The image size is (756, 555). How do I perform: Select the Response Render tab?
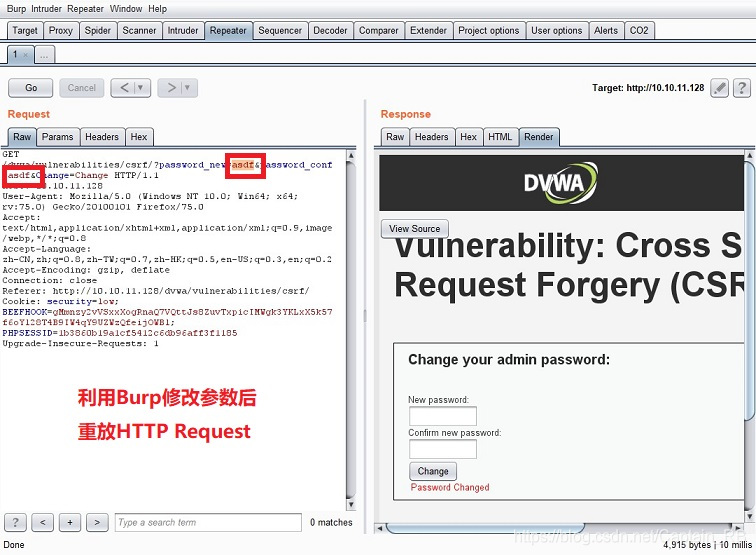[539, 137]
